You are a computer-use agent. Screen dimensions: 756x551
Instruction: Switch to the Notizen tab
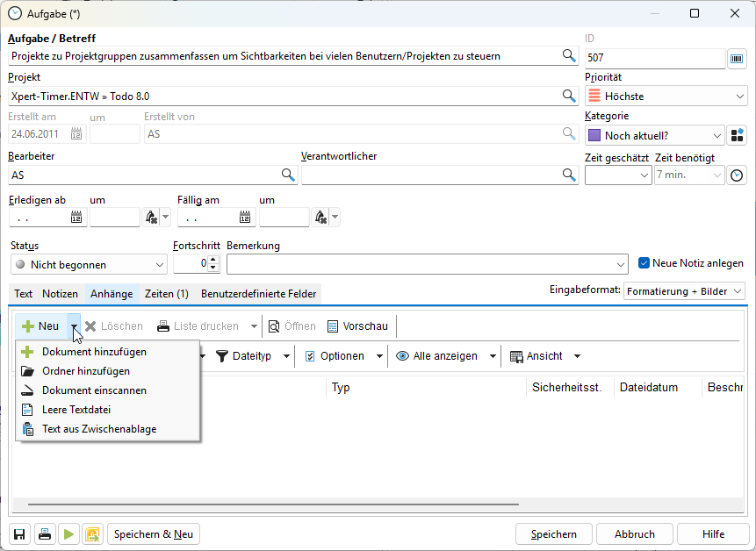60,294
